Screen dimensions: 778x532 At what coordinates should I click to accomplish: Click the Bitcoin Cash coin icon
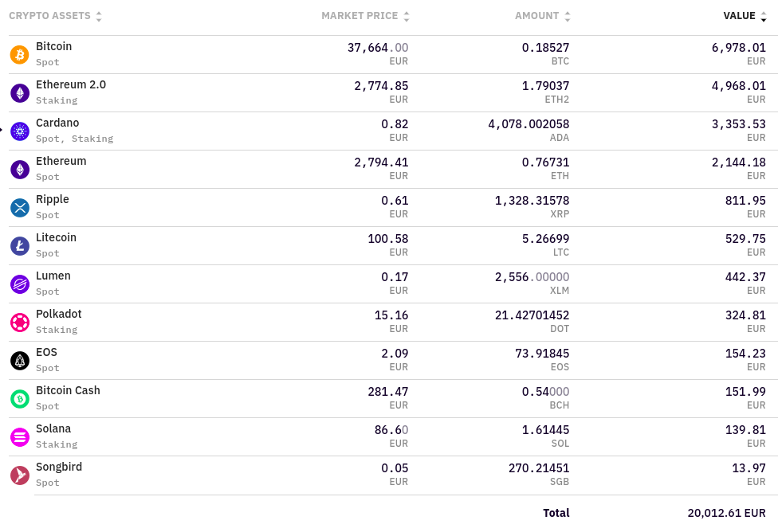pyautogui.click(x=20, y=399)
